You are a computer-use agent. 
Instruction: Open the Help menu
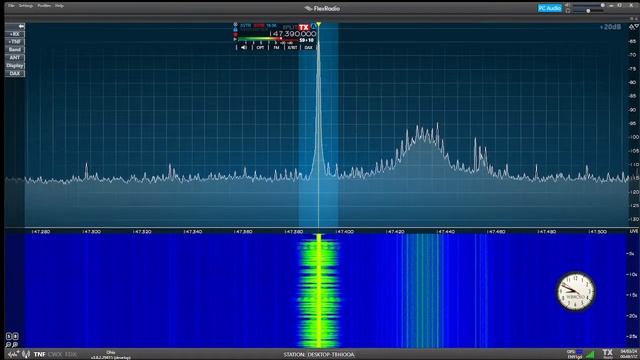[x=59, y=6]
